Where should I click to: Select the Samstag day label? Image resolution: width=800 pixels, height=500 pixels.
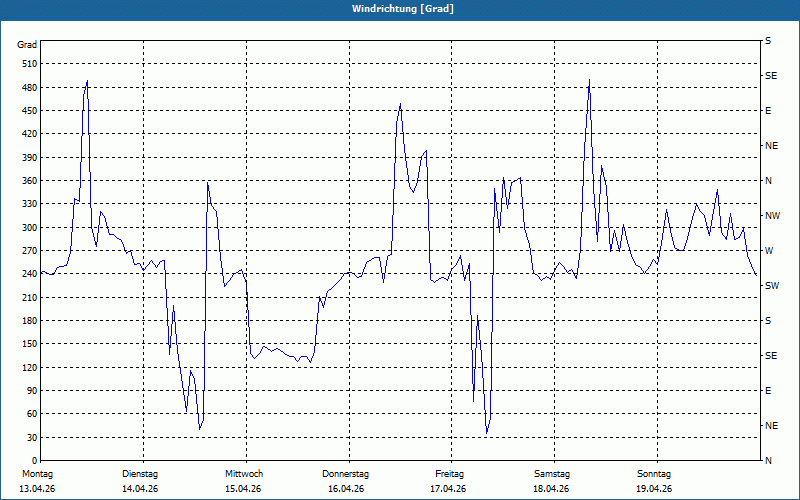pos(551,474)
